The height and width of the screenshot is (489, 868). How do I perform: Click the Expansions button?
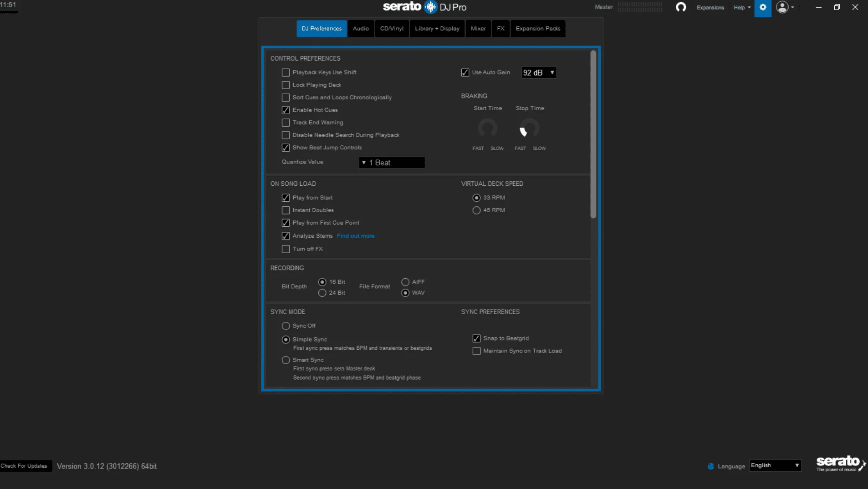[710, 8]
